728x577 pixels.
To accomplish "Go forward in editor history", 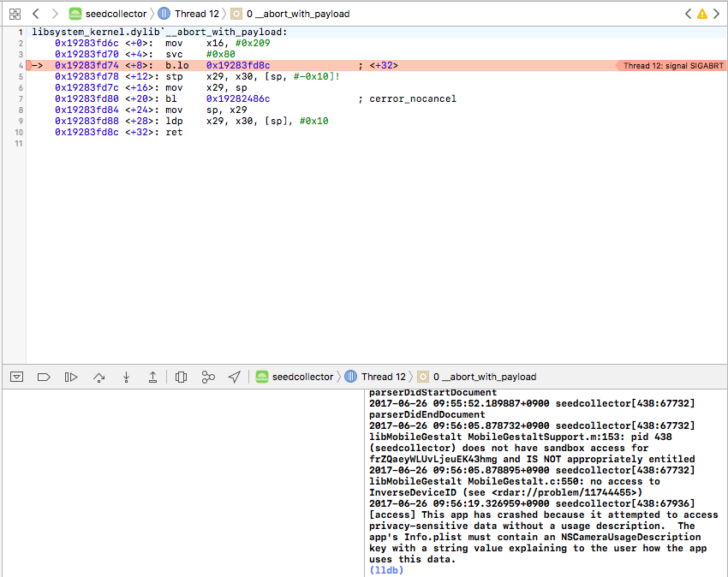I will click(x=55, y=14).
